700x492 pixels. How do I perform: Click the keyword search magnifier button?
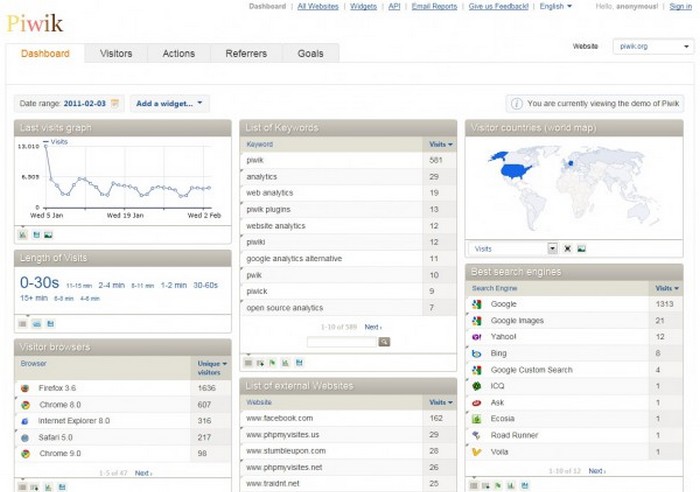384,342
